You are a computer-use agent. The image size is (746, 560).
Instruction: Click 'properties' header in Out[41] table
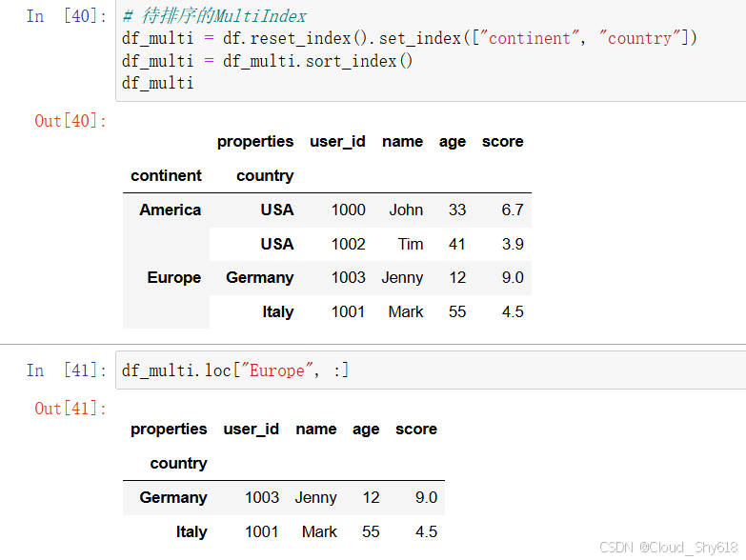169,430
